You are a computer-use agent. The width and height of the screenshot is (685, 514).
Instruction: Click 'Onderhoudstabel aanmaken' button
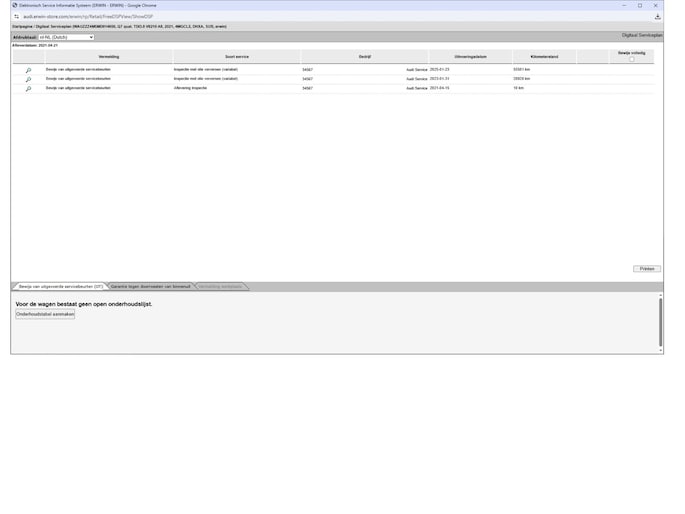click(45, 314)
